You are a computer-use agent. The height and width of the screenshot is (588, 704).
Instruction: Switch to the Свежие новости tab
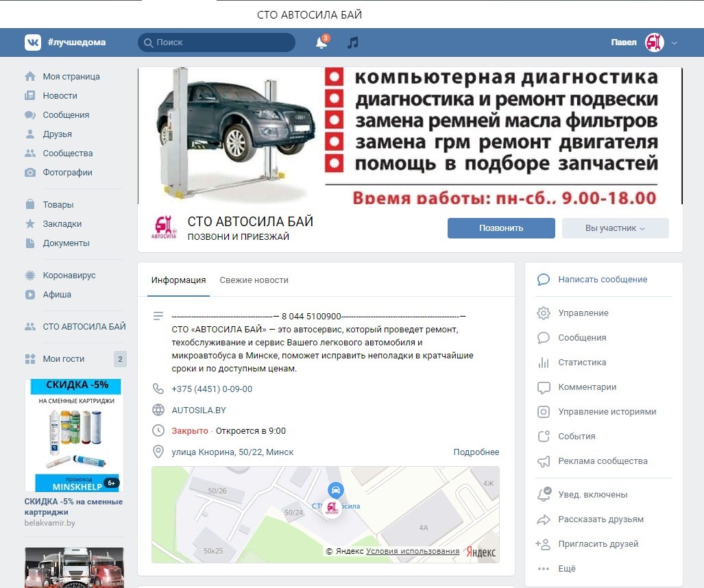coord(254,280)
